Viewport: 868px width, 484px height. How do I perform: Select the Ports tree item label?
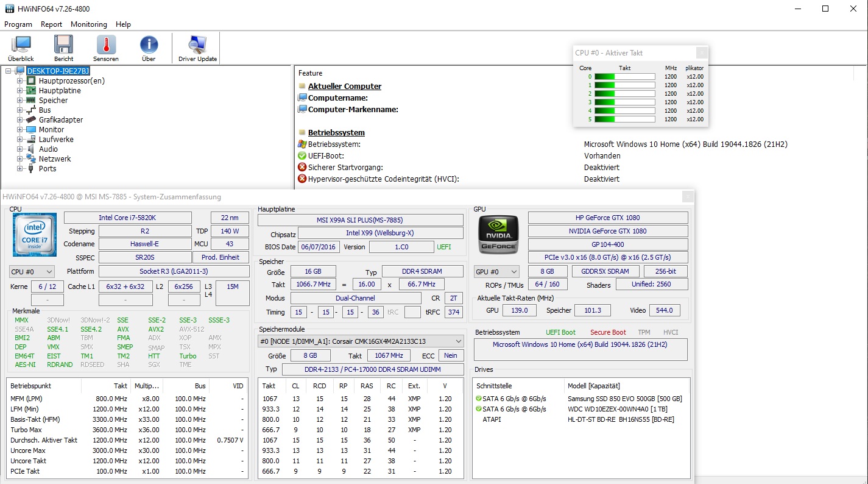tap(48, 168)
